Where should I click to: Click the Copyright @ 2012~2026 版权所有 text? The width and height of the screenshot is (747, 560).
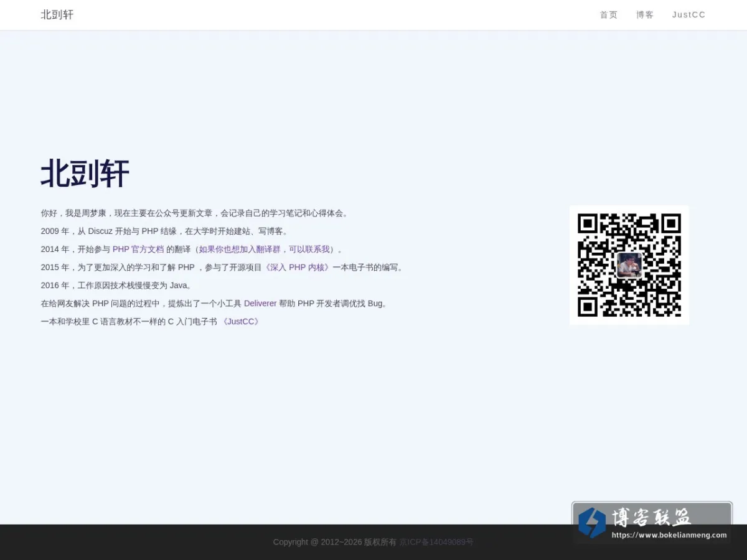point(335,542)
